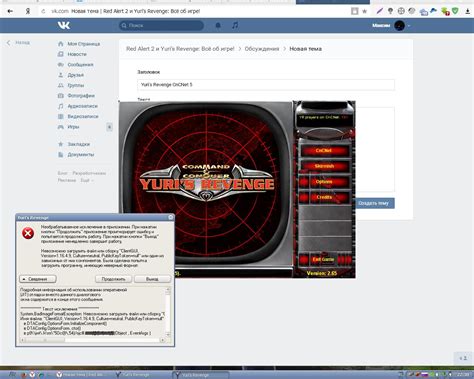The height and width of the screenshot is (379, 474).
Task: Open Группы in sidebar
Action: point(76,85)
